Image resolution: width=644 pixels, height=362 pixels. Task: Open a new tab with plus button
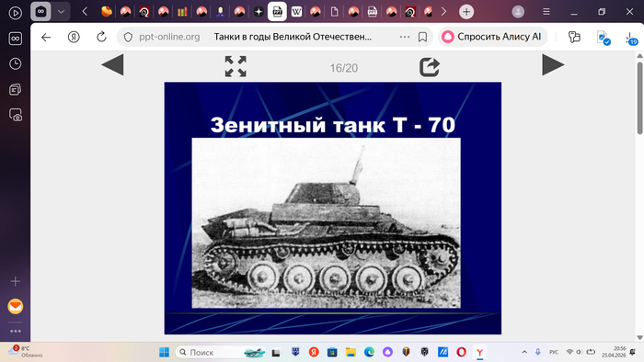(466, 12)
